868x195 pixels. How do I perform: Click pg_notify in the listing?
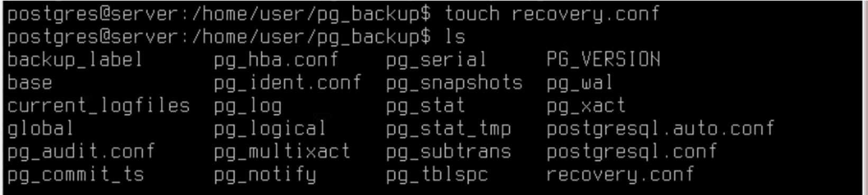pyautogui.click(x=265, y=174)
